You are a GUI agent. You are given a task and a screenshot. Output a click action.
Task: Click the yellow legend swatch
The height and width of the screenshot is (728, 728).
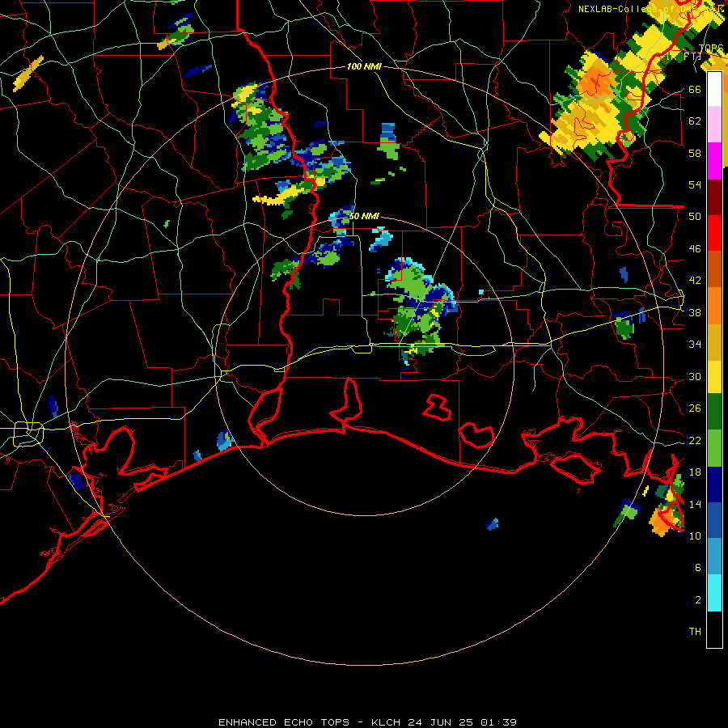tap(714, 377)
